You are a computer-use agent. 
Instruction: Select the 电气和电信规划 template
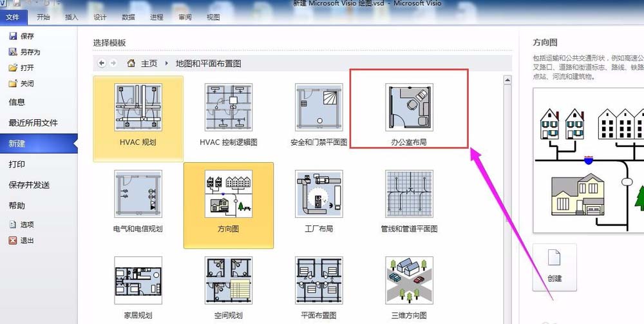tap(138, 205)
